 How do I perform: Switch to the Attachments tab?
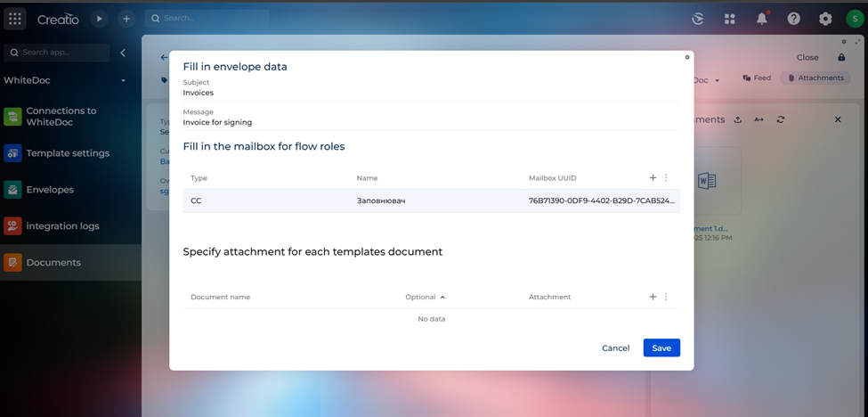tap(815, 78)
